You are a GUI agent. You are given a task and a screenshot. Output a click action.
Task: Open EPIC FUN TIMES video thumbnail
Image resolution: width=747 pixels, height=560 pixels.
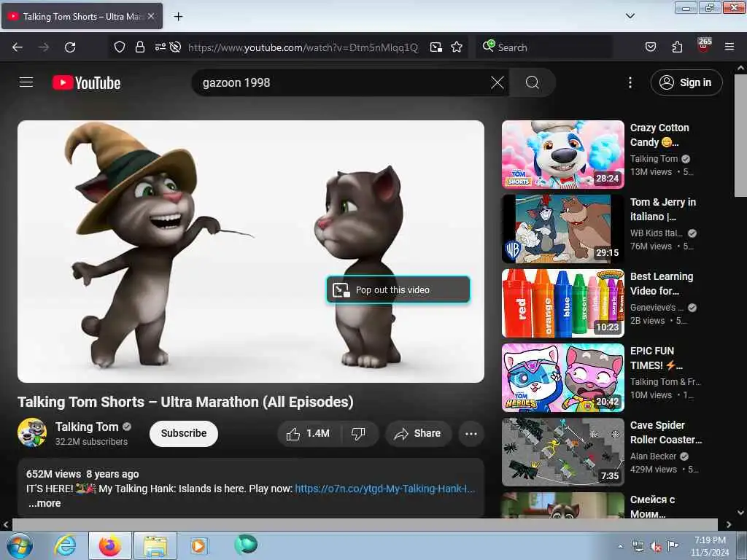[x=562, y=378]
